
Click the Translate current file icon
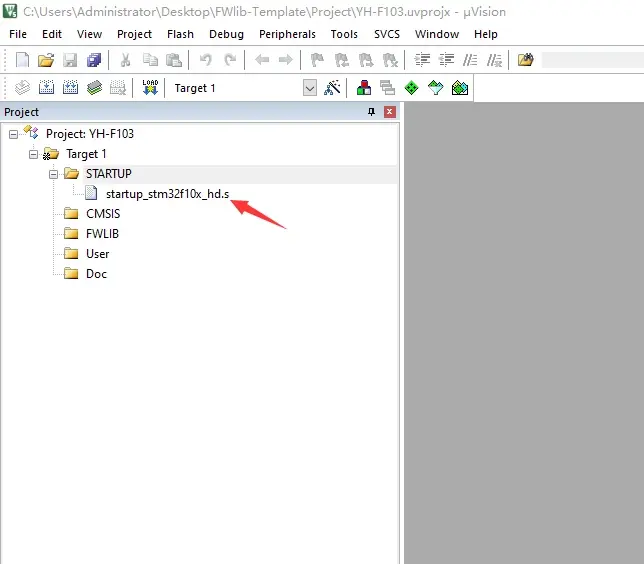(22, 87)
